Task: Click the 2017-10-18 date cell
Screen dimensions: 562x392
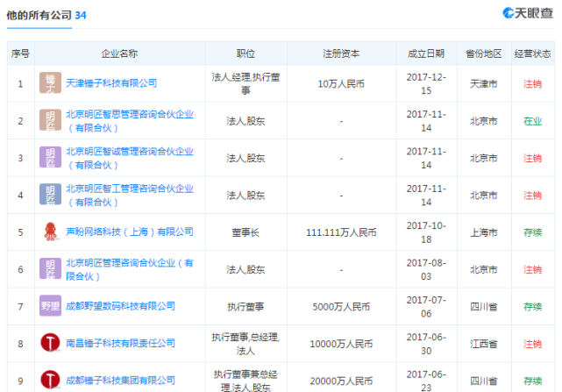Action: coord(426,232)
